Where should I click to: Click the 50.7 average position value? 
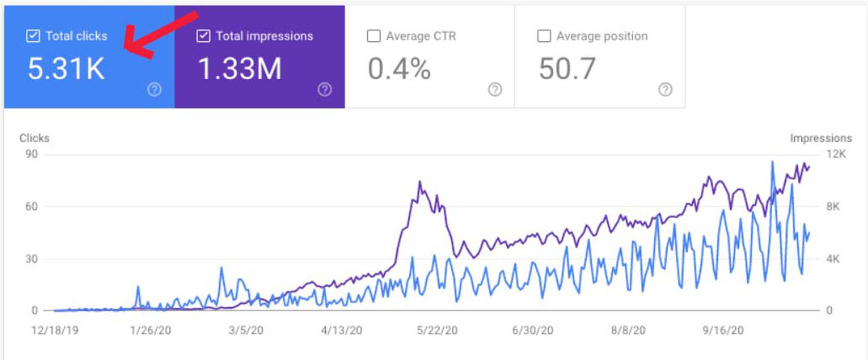tap(567, 69)
